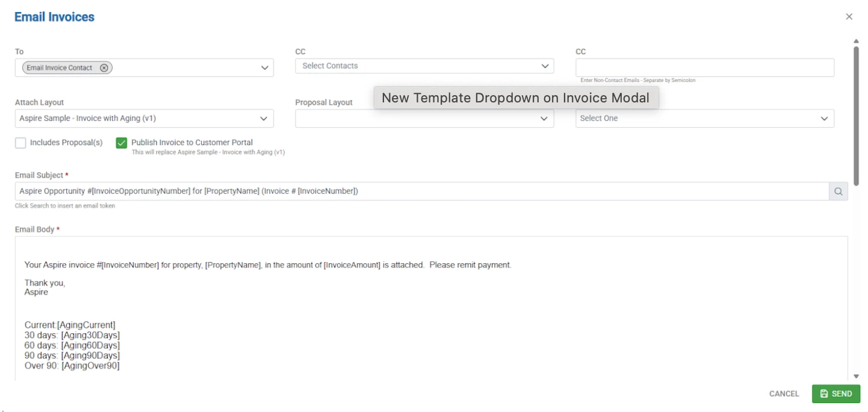Viewport: 868px width, 412px height.
Task: Click 'This will replace Aspire Sample' note
Action: point(208,152)
